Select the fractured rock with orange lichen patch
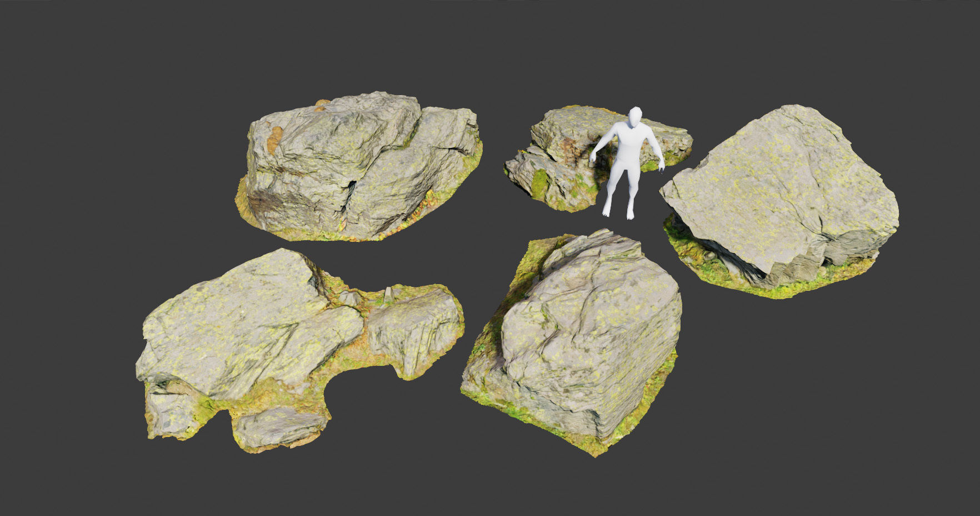This screenshot has width=980, height=516. (360, 166)
